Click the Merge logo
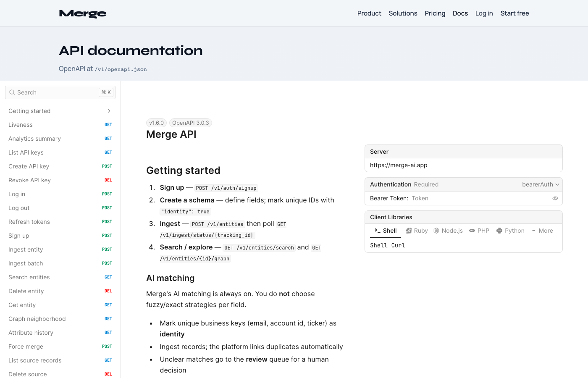588x378 pixels. (83, 13)
